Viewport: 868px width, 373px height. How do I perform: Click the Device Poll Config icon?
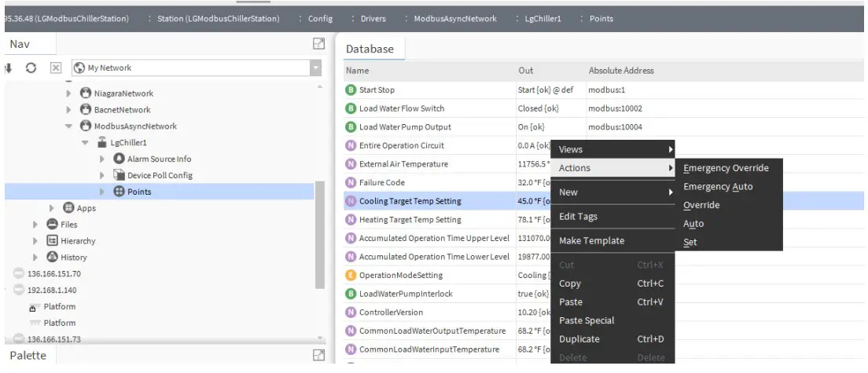[x=120, y=175]
